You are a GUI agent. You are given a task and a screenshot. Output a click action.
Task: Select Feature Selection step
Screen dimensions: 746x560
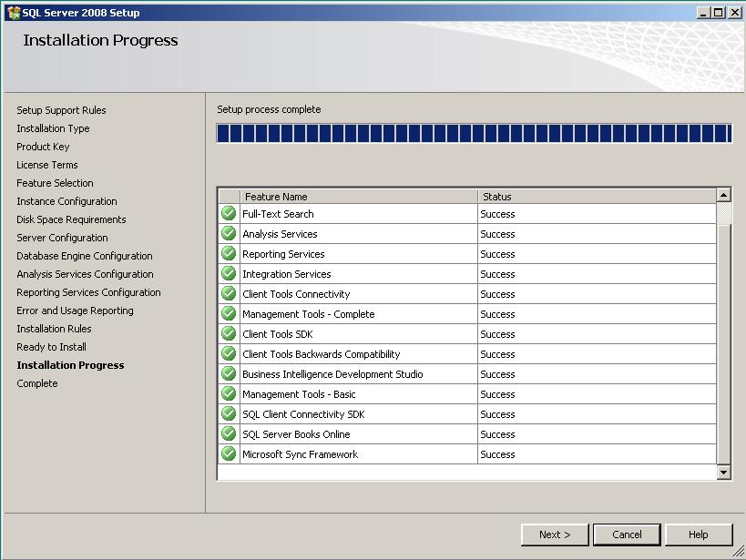click(x=55, y=183)
